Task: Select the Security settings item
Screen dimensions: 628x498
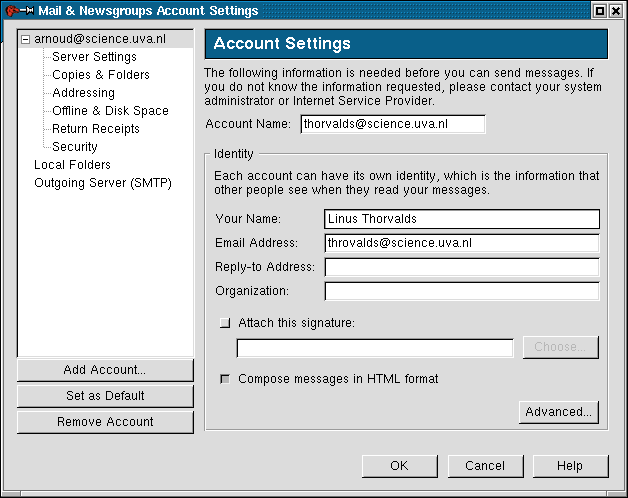Action: pos(75,147)
